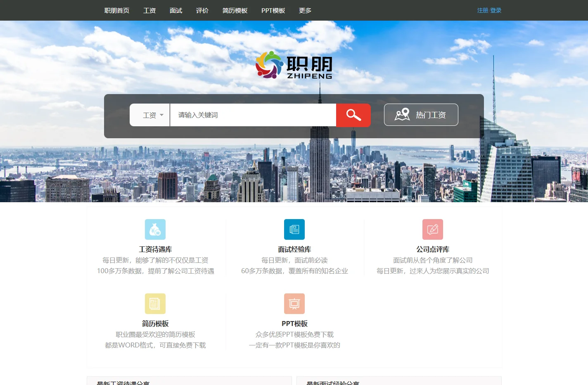Click text 每日更新，面试前必读
This screenshot has width=588, height=385.
pos(294,260)
